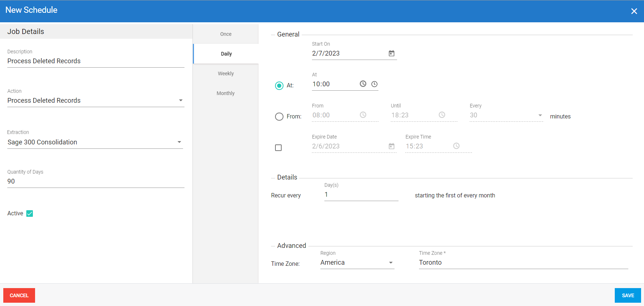Open the Start On calendar picker

tap(391, 53)
